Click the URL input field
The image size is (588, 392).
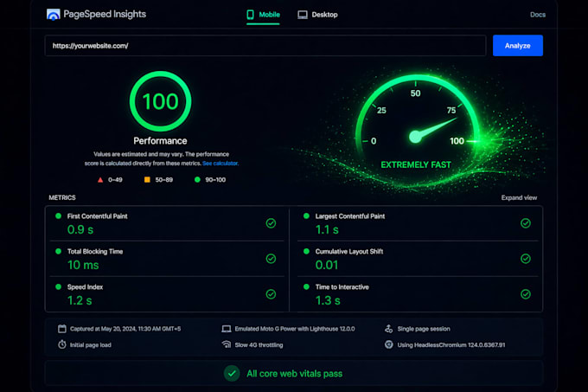point(265,46)
